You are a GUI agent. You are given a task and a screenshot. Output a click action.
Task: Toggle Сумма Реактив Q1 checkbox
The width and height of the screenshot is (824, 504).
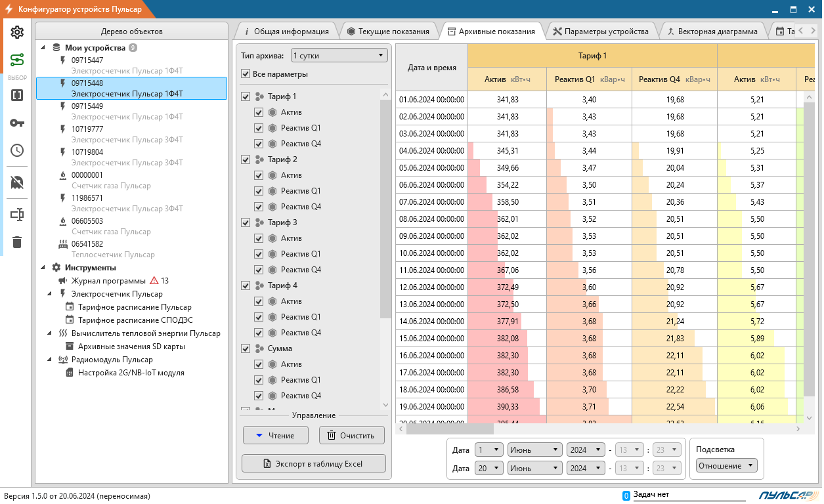[x=259, y=380]
